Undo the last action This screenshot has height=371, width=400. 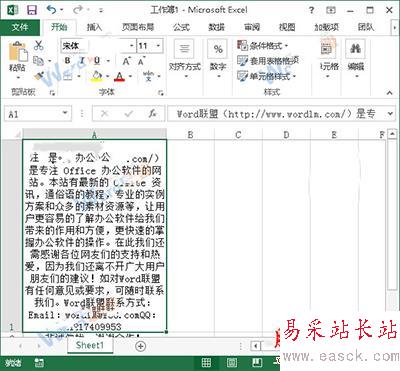pos(51,10)
